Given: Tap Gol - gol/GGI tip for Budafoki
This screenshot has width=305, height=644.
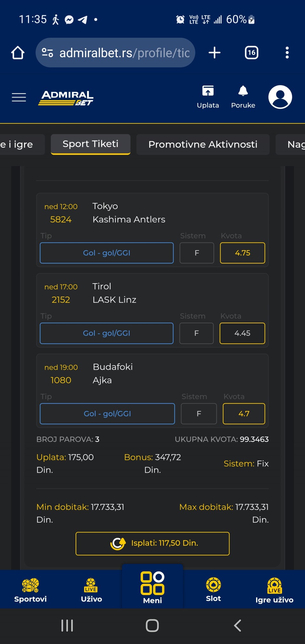Looking at the screenshot, I should 107,414.
